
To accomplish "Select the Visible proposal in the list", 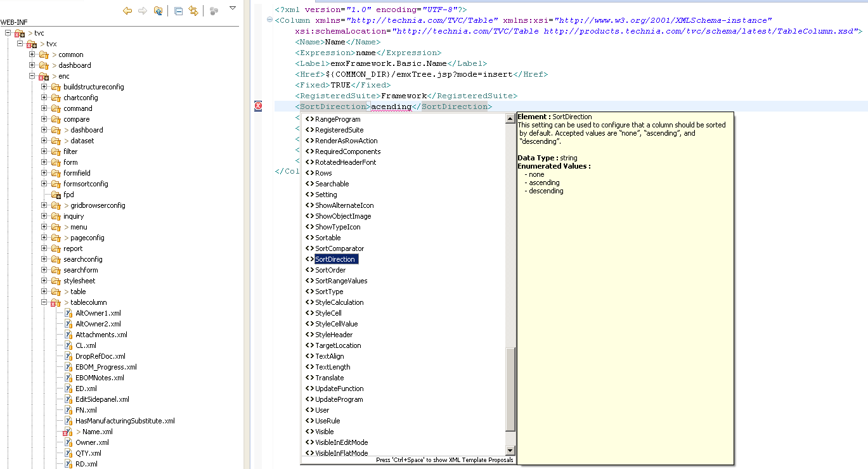I will pos(324,432).
